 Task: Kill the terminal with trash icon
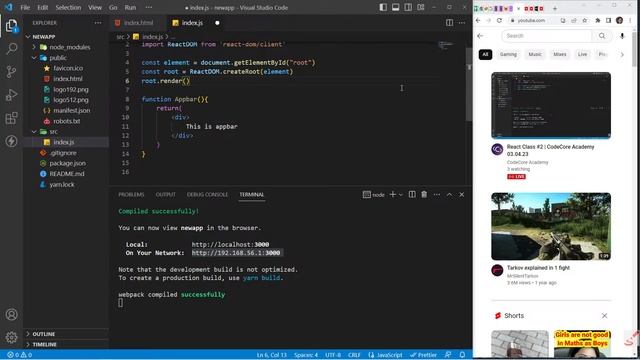[424, 195]
